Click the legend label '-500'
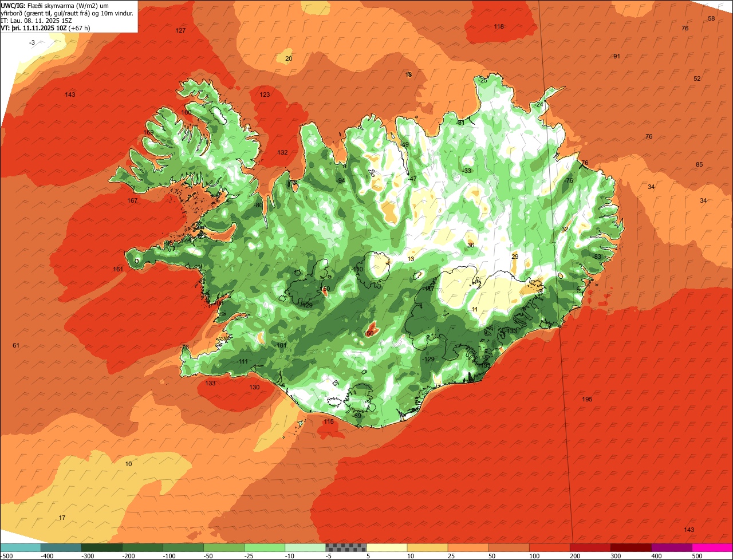The width and height of the screenshot is (733, 560). [x=7, y=556]
